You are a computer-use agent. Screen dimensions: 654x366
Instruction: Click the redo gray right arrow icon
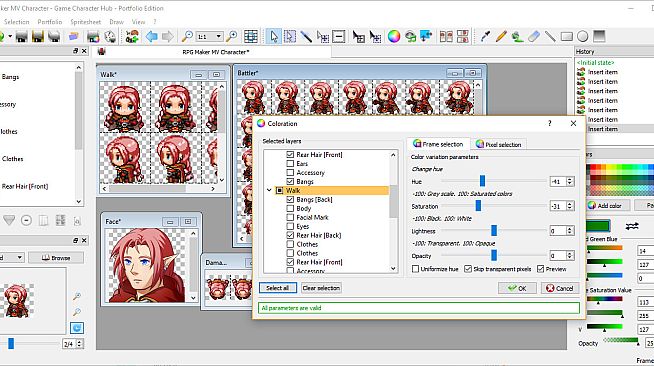point(168,37)
